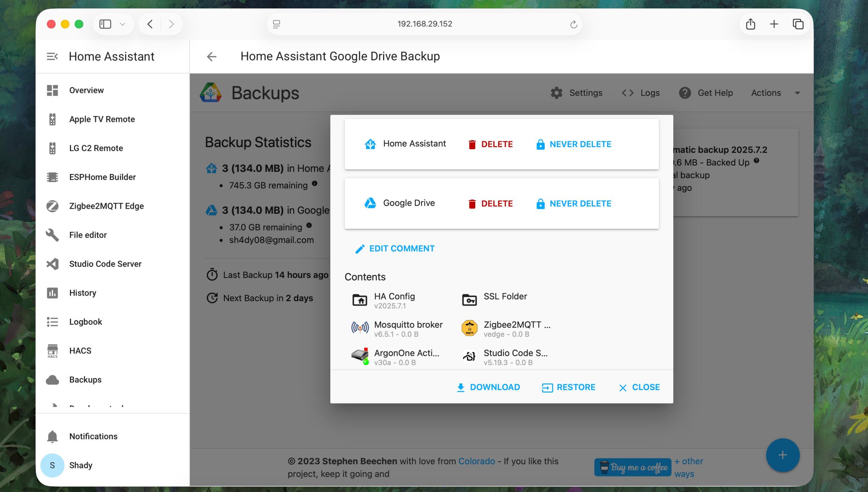The height and width of the screenshot is (492, 868).
Task: Open Logs view
Action: [641, 93]
